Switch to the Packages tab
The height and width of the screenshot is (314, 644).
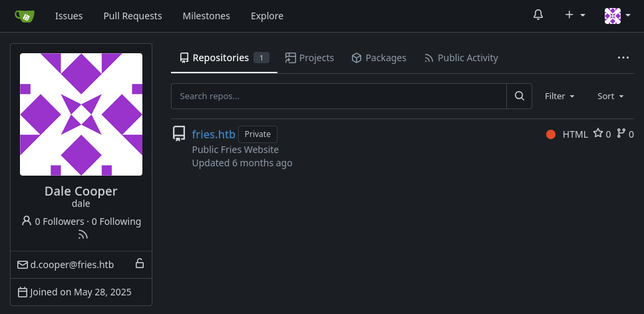379,58
